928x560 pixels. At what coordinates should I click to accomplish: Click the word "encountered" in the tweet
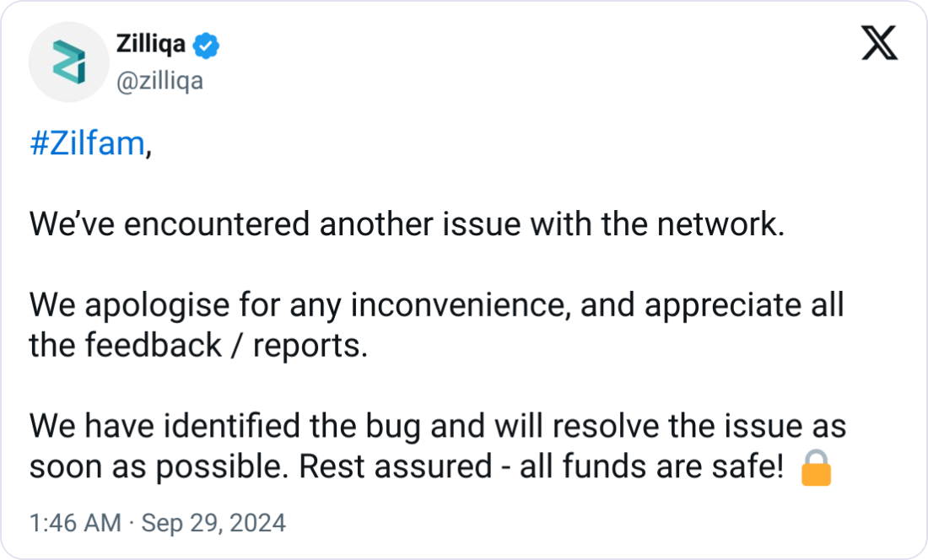coord(217,224)
